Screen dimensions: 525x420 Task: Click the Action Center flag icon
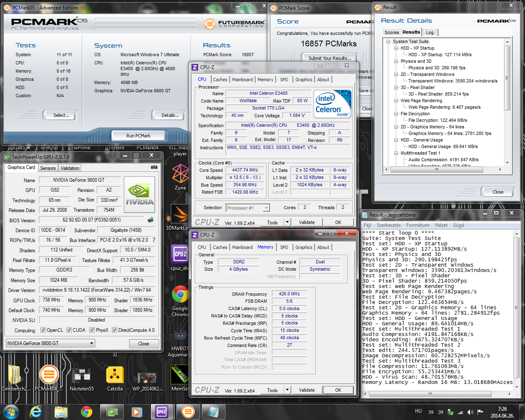pyautogui.click(x=480, y=412)
